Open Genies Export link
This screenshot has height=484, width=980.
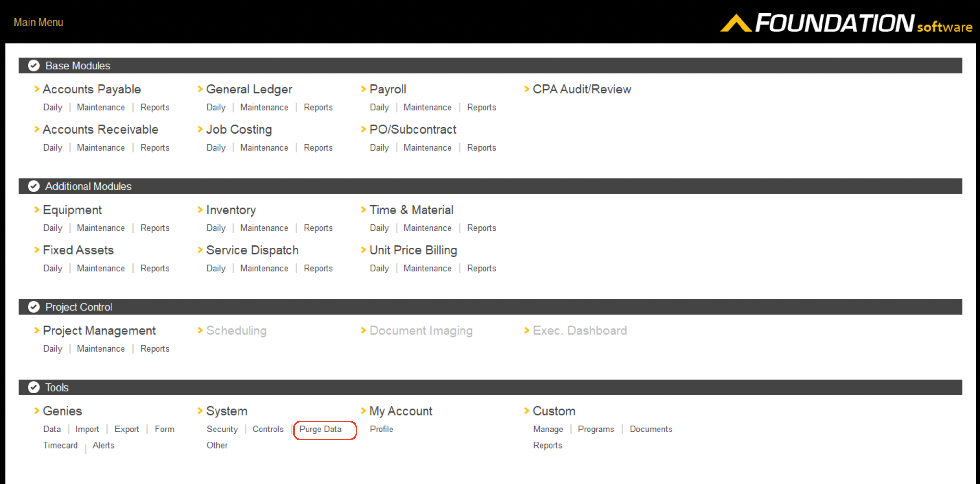tap(127, 429)
